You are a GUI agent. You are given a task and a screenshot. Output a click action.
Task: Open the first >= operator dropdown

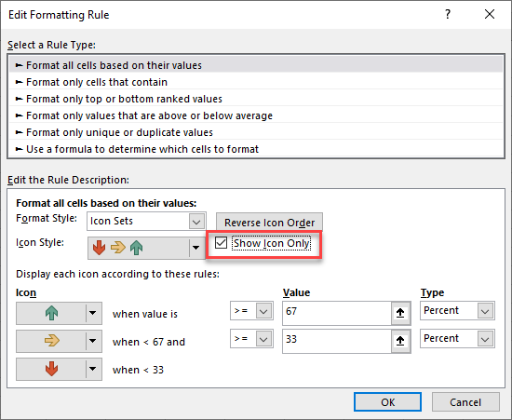pyautogui.click(x=263, y=311)
